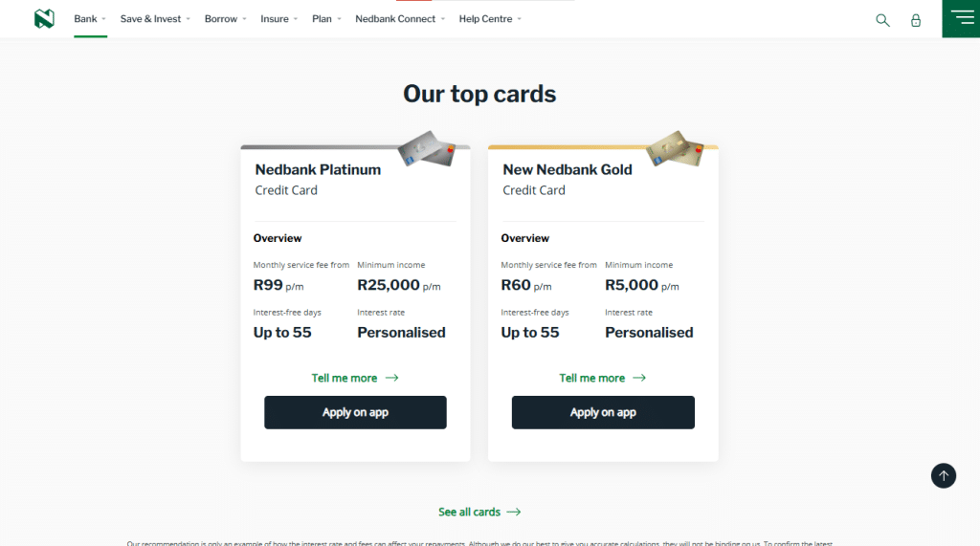This screenshot has width=980, height=546.
Task: Select the Nedbank Platinum card title
Action: pos(318,169)
